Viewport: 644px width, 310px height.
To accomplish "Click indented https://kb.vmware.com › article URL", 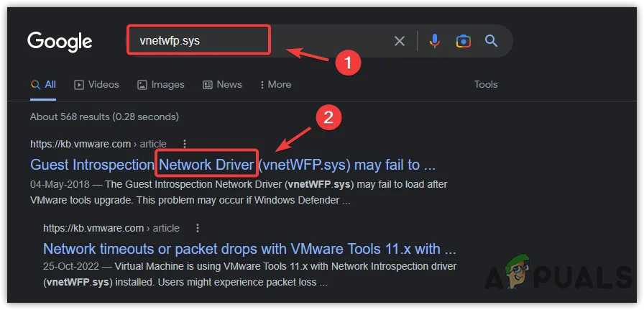I will (x=111, y=228).
